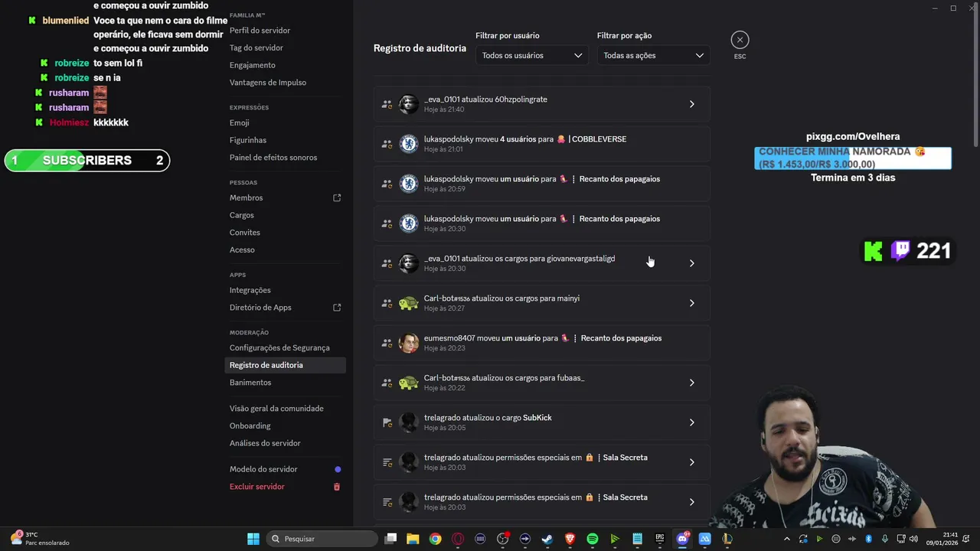Screen dimensions: 980x551
Task: Open the 'Filtrar por usuário' dropdown
Action: click(x=531, y=55)
